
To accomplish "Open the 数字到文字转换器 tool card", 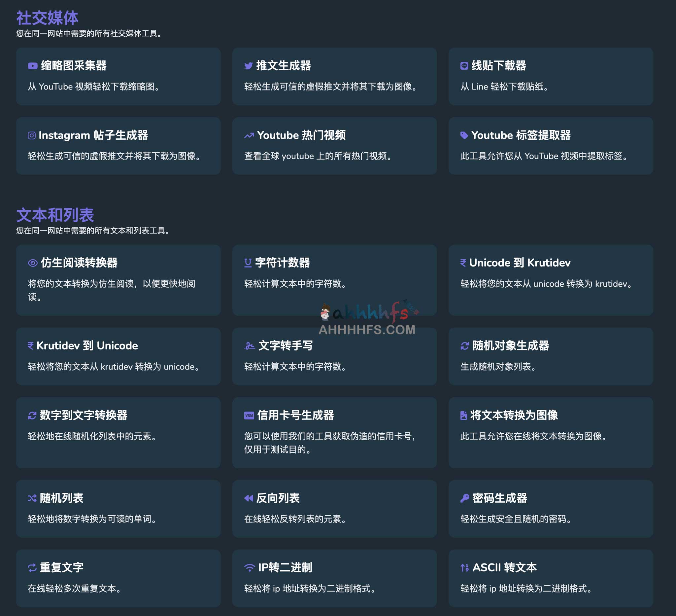I will point(118,433).
